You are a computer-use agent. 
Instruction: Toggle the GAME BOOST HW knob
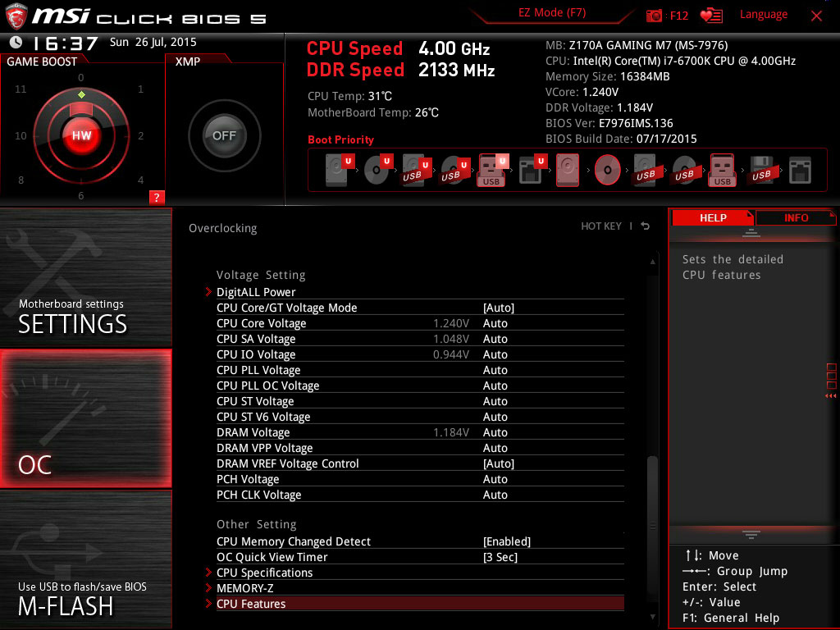81,135
